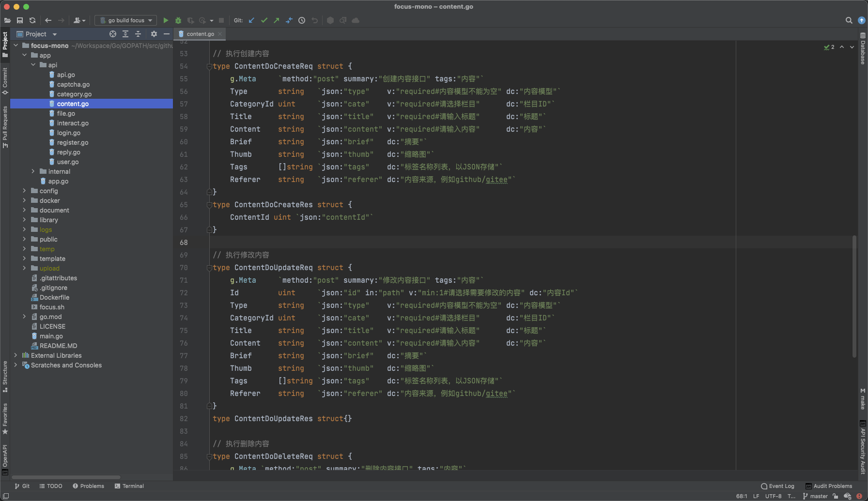Open the Terminal tool window tab
Screen dimensions: 868x501
[129, 486]
